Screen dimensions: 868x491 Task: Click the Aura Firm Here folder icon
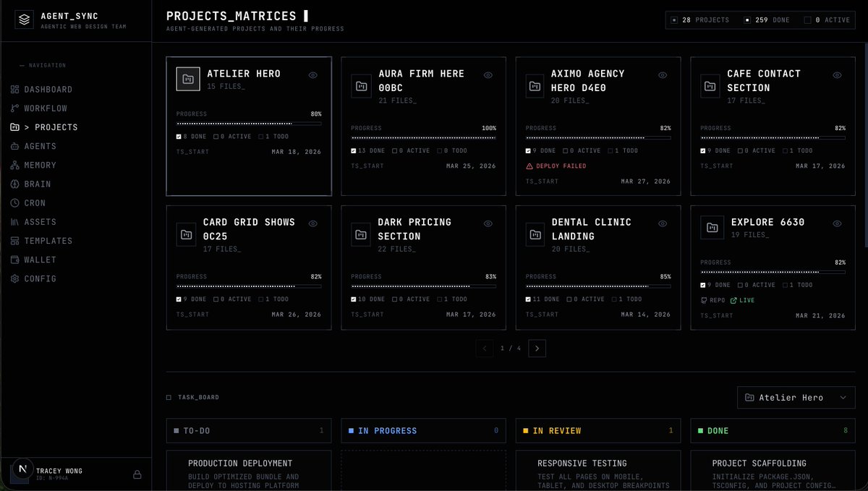361,86
